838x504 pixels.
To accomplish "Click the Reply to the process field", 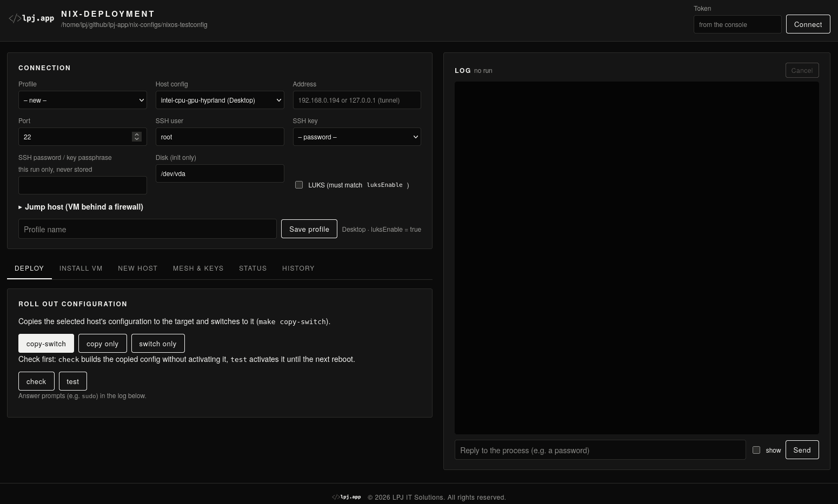I will [600, 450].
